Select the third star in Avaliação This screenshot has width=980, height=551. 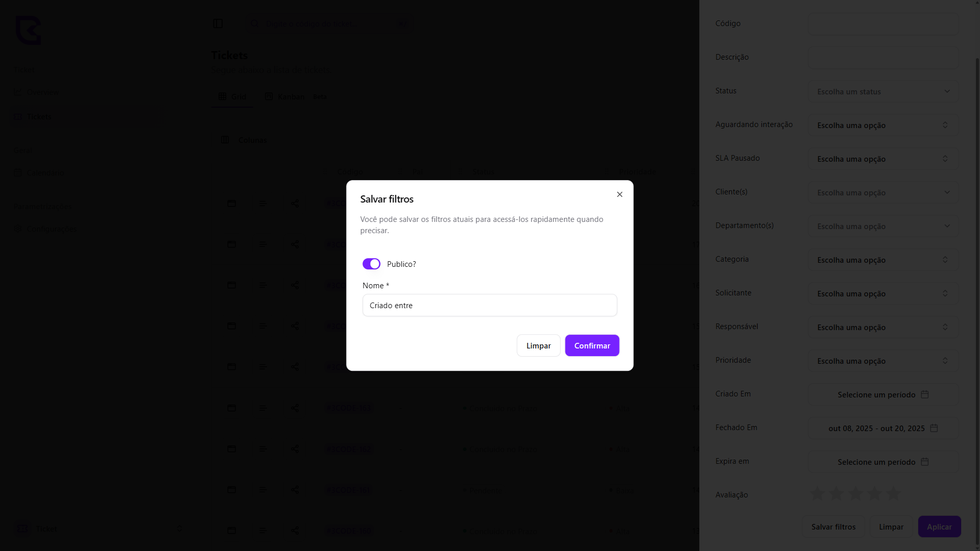point(855,493)
